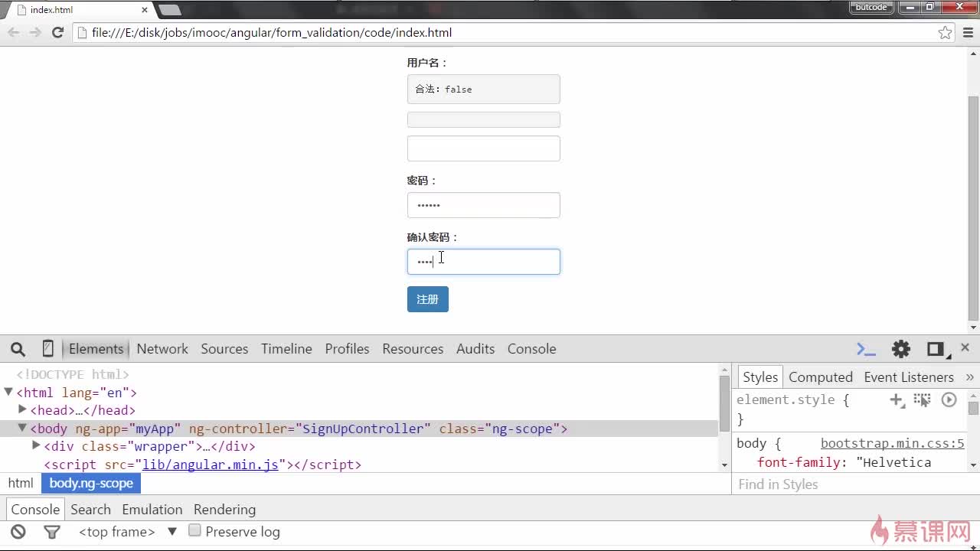
Task: Show the console drawer icon
Action: pyautogui.click(x=866, y=349)
